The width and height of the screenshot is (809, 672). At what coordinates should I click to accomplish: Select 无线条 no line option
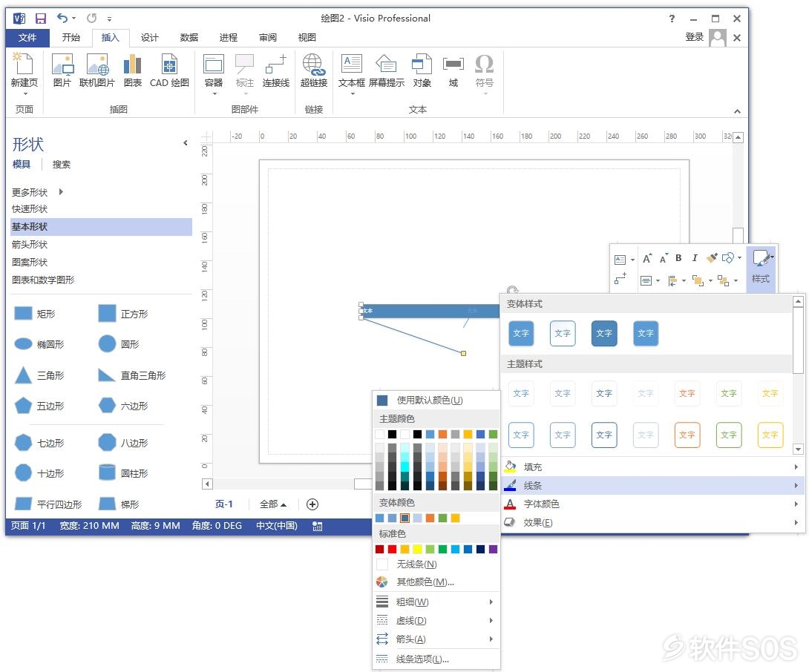click(x=436, y=564)
